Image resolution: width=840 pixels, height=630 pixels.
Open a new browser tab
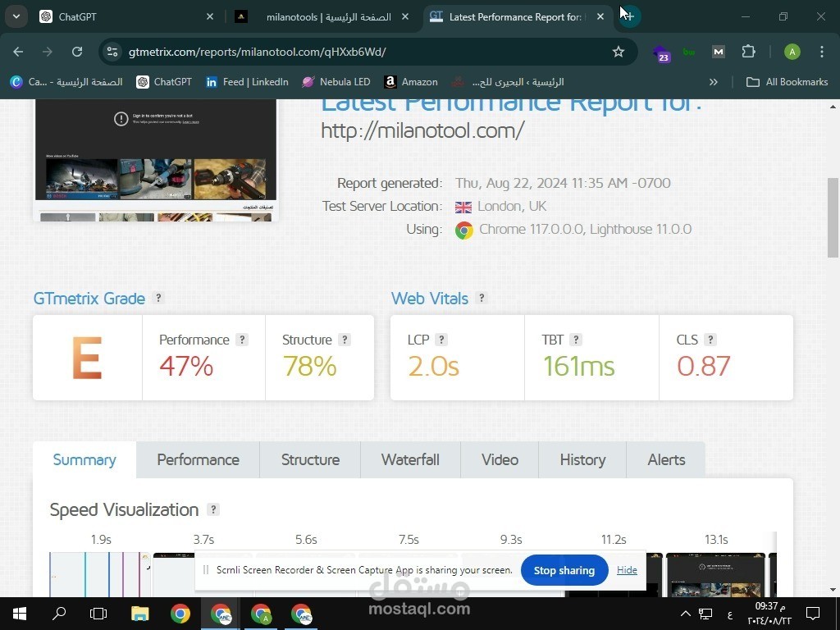[x=629, y=16]
